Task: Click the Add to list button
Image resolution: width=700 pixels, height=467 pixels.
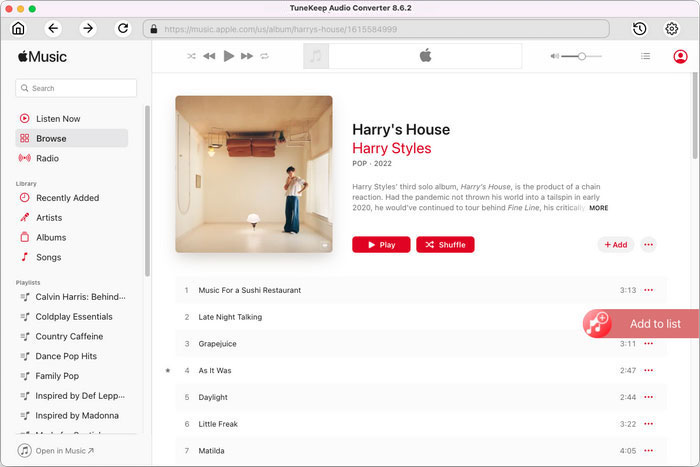Action: pos(641,324)
